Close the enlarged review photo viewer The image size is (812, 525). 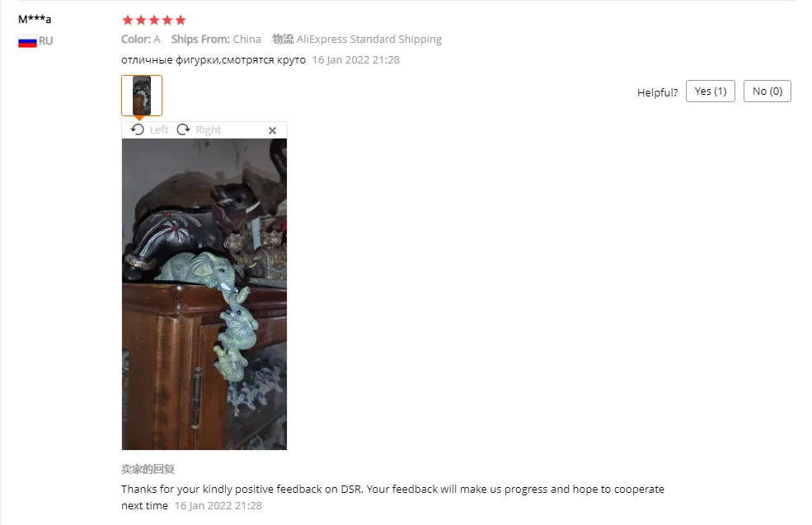[272, 130]
